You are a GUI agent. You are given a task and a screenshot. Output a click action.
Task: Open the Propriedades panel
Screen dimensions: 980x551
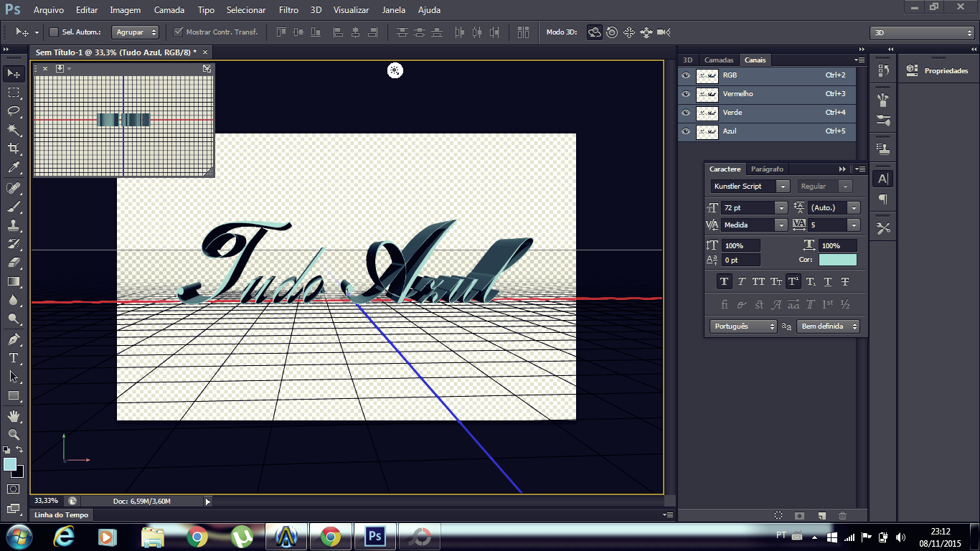pyautogui.click(x=946, y=71)
